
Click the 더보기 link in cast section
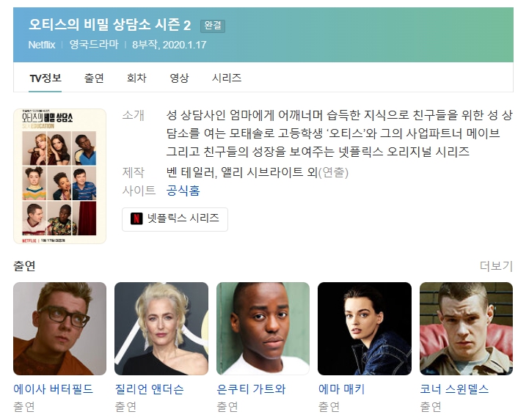496,266
